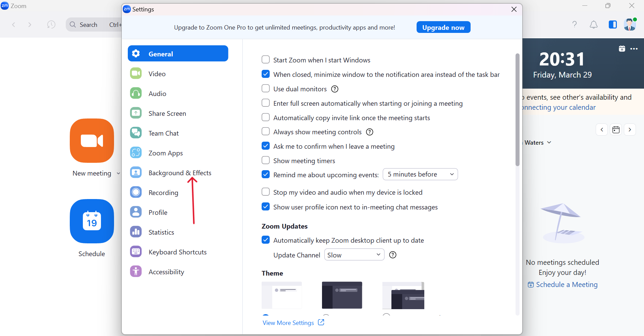Open the Recording settings tab

point(178,192)
